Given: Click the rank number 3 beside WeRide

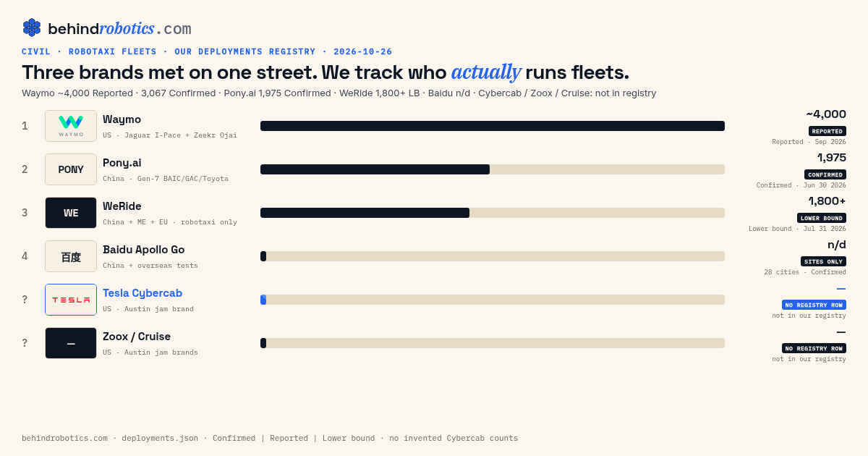Looking at the screenshot, I should pos(25,213).
